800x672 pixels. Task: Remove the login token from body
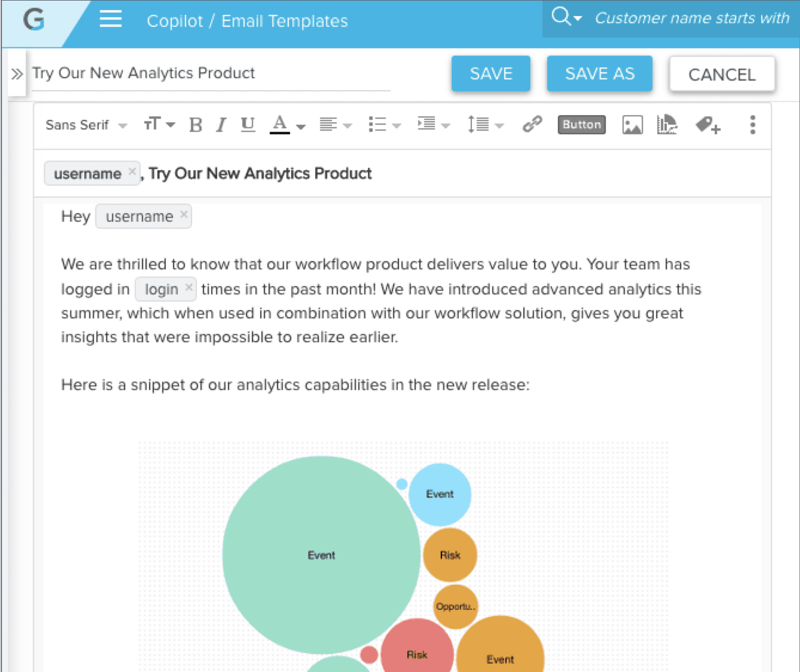click(x=189, y=287)
